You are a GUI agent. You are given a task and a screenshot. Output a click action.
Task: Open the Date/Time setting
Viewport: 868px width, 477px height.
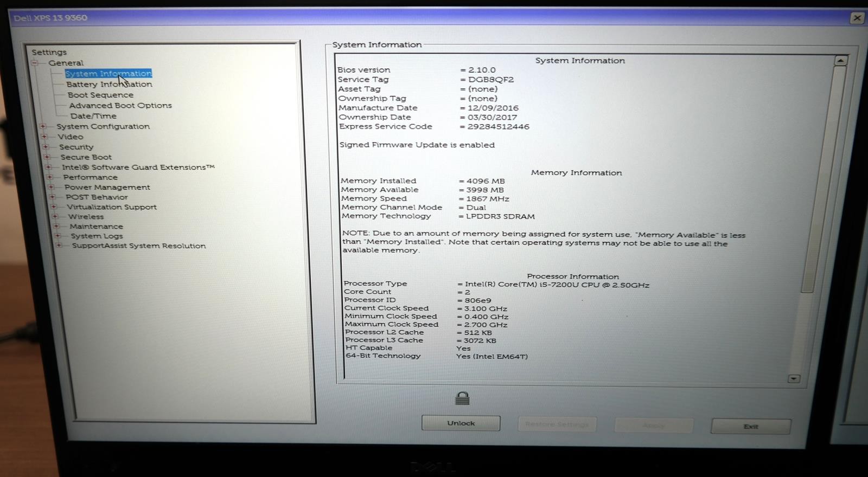(x=93, y=116)
